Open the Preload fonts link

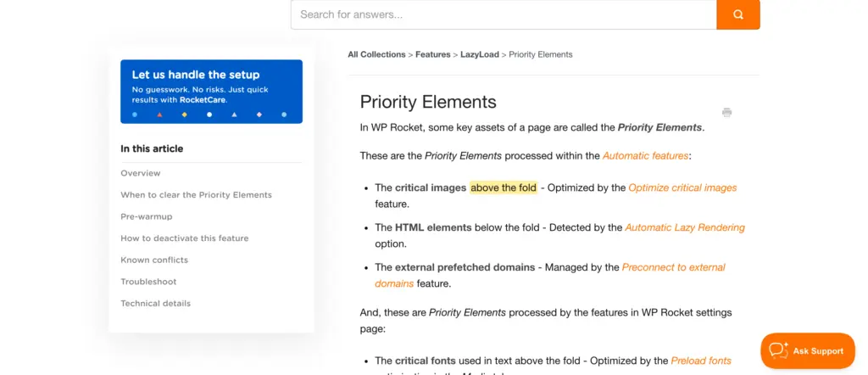click(701, 361)
